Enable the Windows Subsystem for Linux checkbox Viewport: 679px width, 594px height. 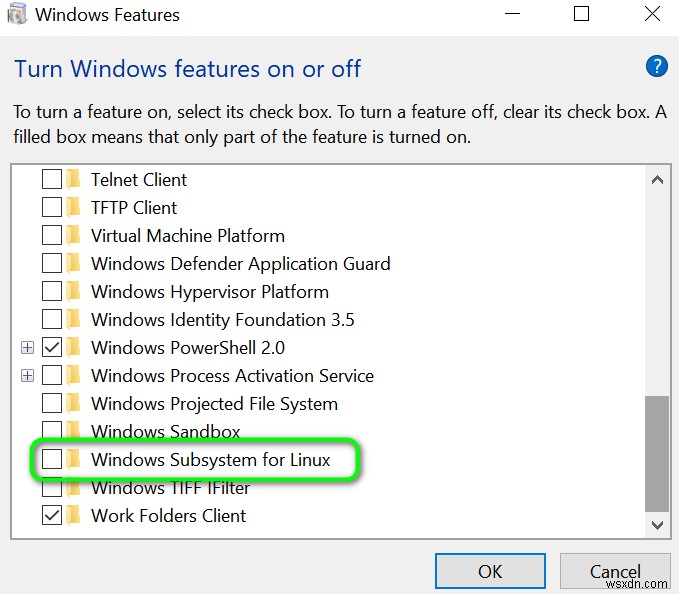51,460
